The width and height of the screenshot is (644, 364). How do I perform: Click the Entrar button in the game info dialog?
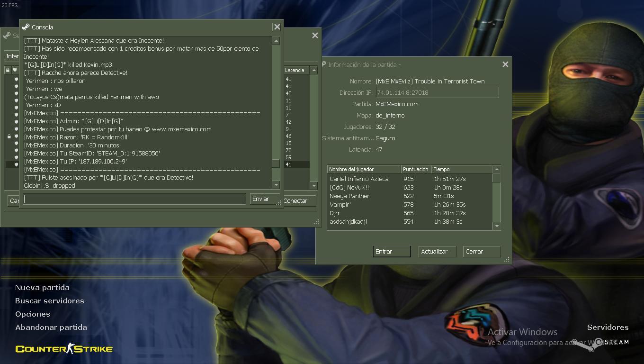point(392,252)
